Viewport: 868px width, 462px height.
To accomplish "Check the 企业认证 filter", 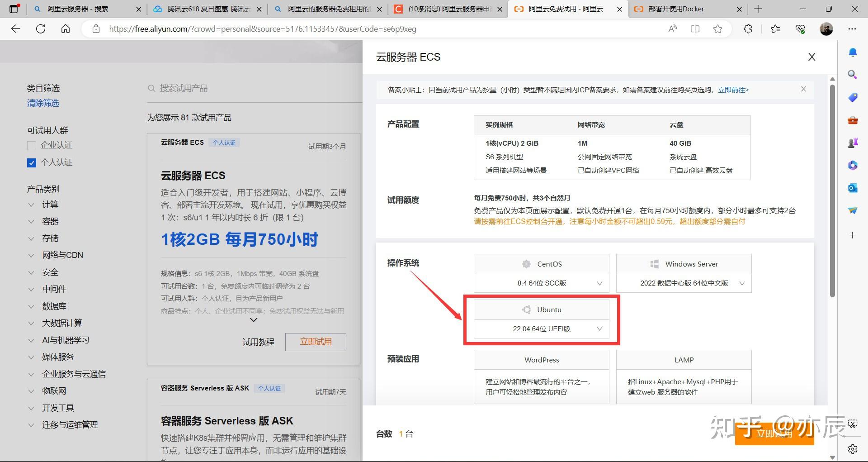I will [x=32, y=146].
